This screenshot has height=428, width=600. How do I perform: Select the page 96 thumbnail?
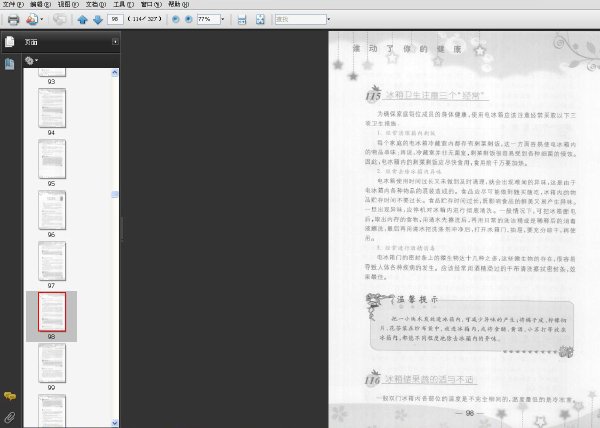coord(52,210)
